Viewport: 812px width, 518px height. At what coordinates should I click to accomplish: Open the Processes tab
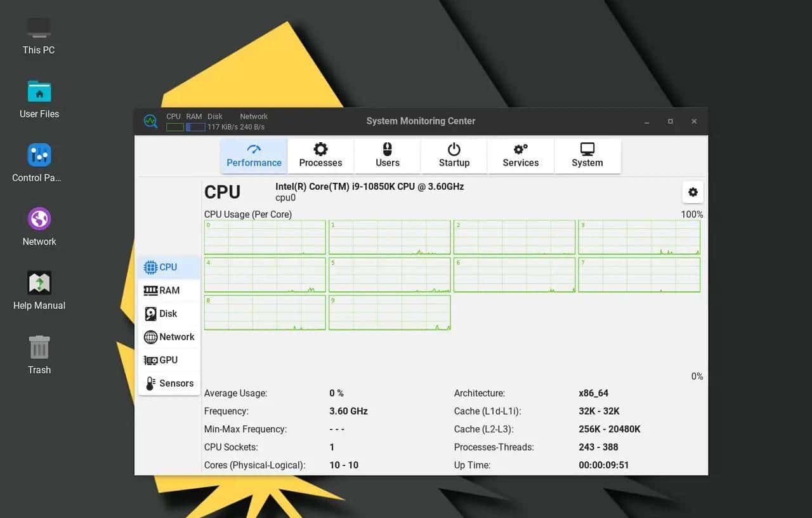pyautogui.click(x=320, y=156)
